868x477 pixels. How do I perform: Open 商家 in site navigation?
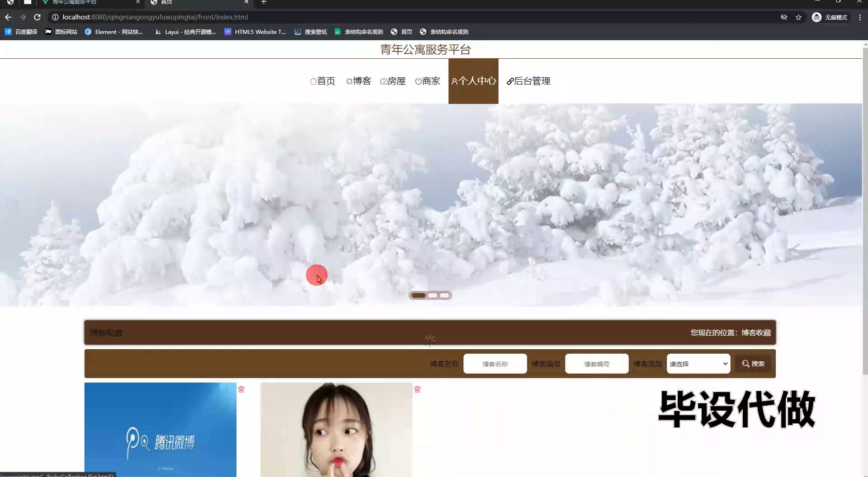tap(428, 81)
